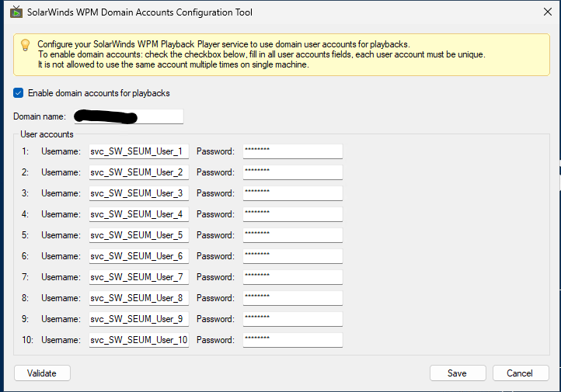This screenshot has height=392, width=561.
Task: Select the svc_SW_SEUM_User_5 username field
Action: (138, 235)
